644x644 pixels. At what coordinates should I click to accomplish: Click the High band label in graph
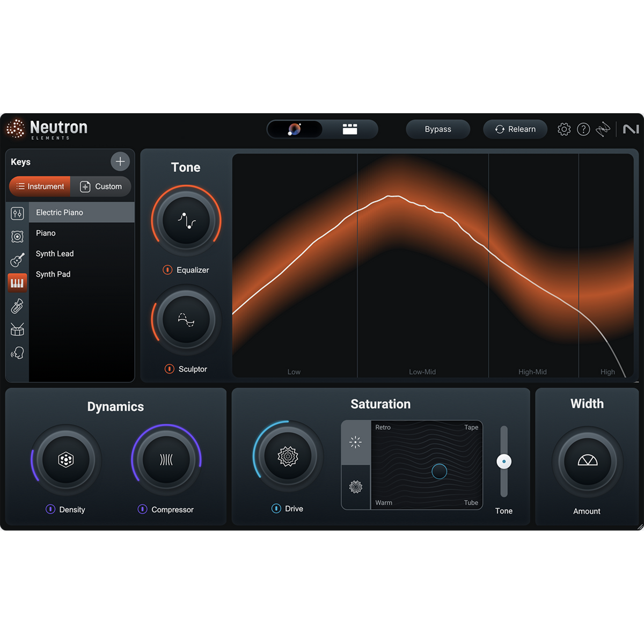coord(608,372)
